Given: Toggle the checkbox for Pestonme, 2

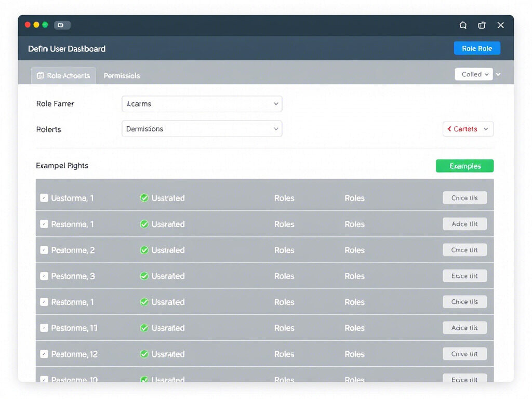Looking at the screenshot, I should pyautogui.click(x=44, y=250).
